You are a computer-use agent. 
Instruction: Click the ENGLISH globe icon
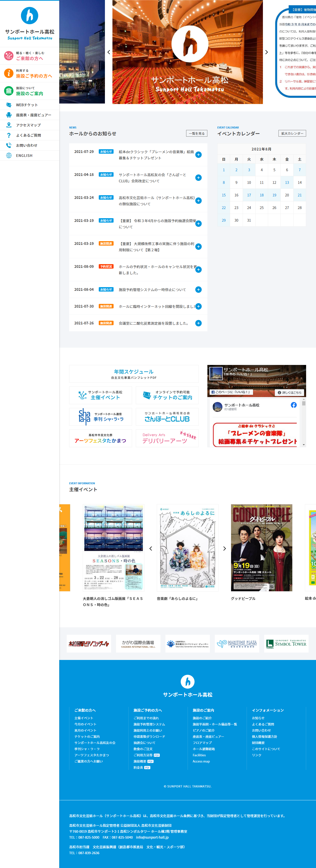[x=9, y=155]
